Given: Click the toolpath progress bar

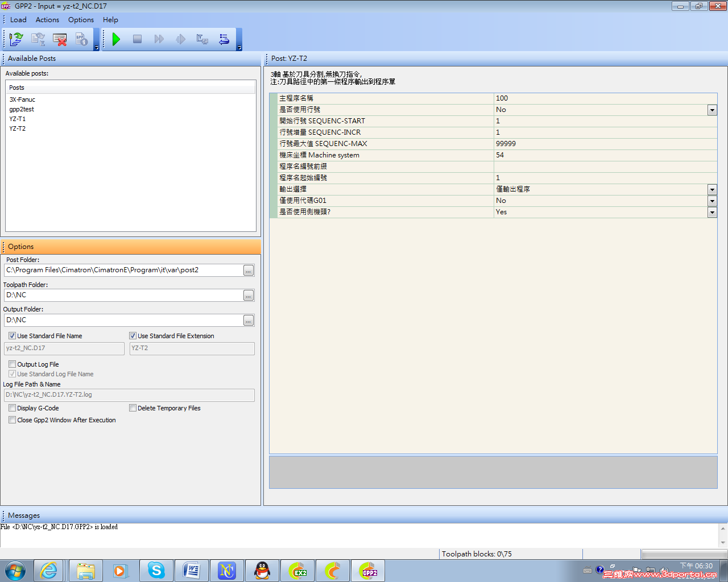Looking at the screenshot, I should click(x=684, y=554).
